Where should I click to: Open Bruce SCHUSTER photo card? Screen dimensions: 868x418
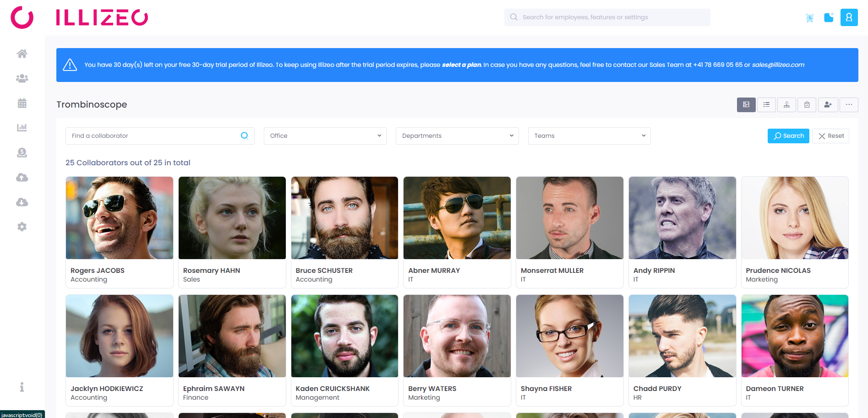coord(344,232)
